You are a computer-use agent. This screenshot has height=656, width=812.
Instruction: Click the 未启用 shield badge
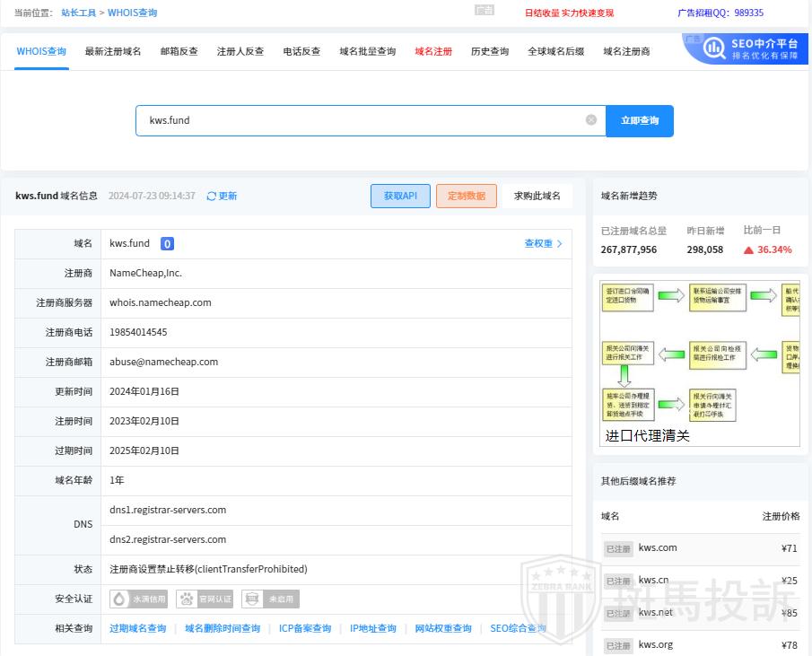270,599
